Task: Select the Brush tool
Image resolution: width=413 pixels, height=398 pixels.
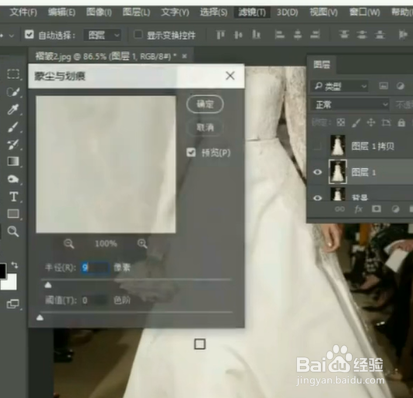Action: pos(13,127)
